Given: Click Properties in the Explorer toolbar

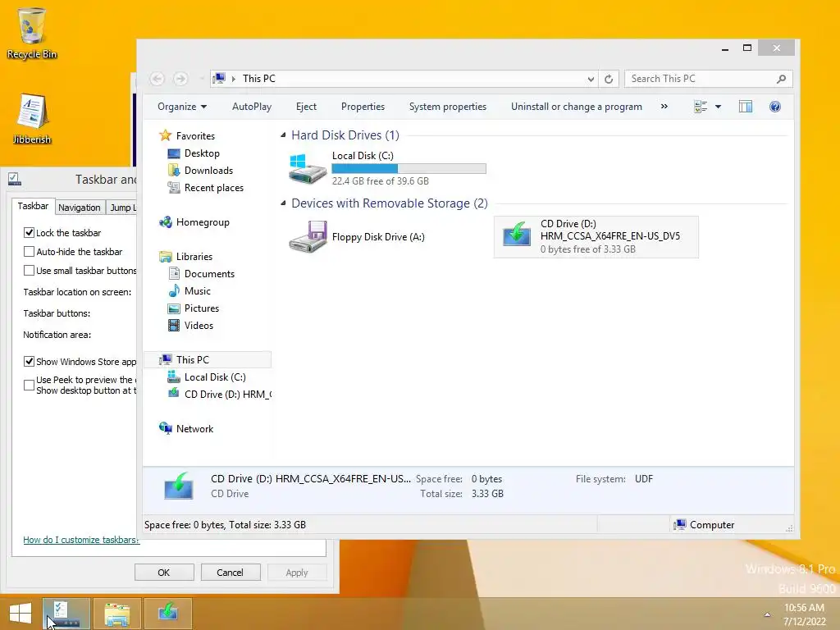Looking at the screenshot, I should coord(363,107).
